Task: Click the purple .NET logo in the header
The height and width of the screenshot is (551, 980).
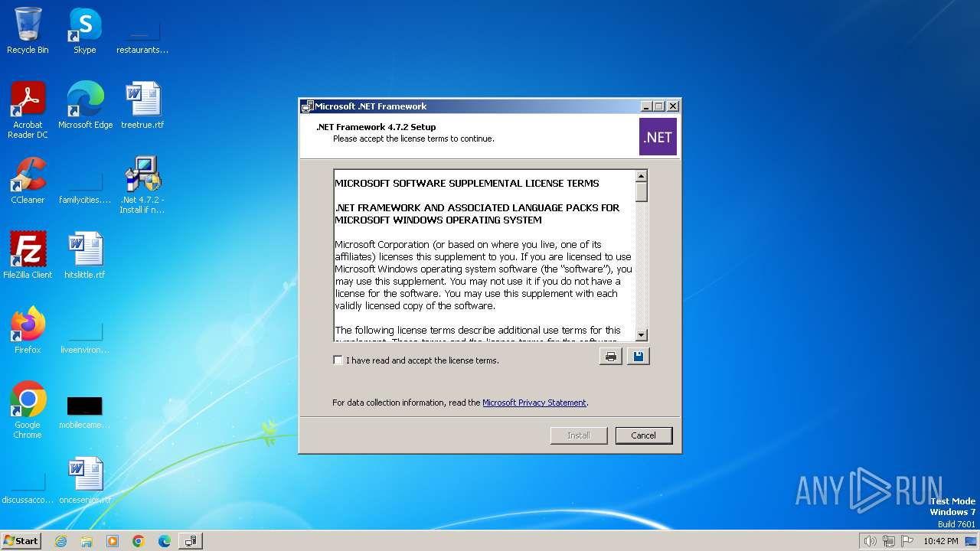Action: pos(658,137)
